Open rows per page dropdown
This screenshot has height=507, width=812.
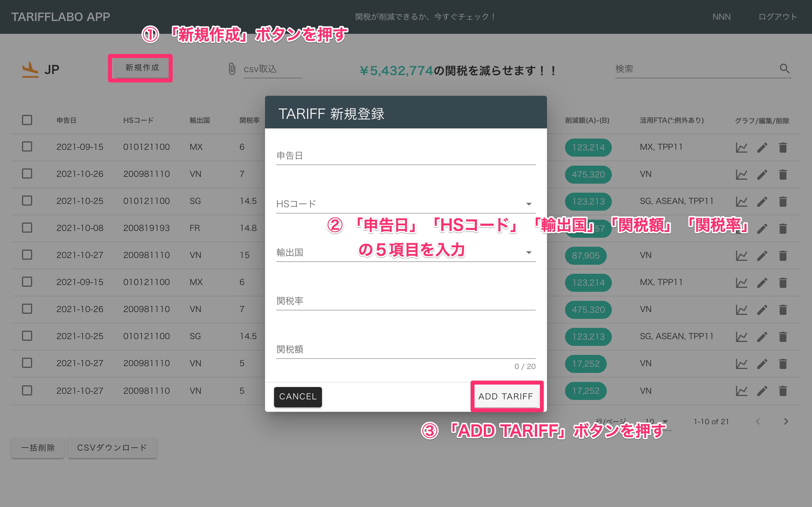(x=665, y=421)
